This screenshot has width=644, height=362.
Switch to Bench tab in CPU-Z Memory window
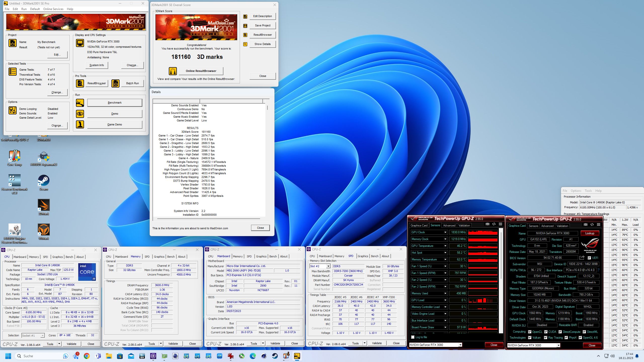tap(171, 257)
